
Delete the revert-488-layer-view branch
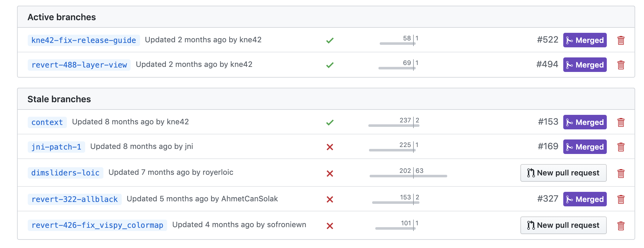(621, 65)
